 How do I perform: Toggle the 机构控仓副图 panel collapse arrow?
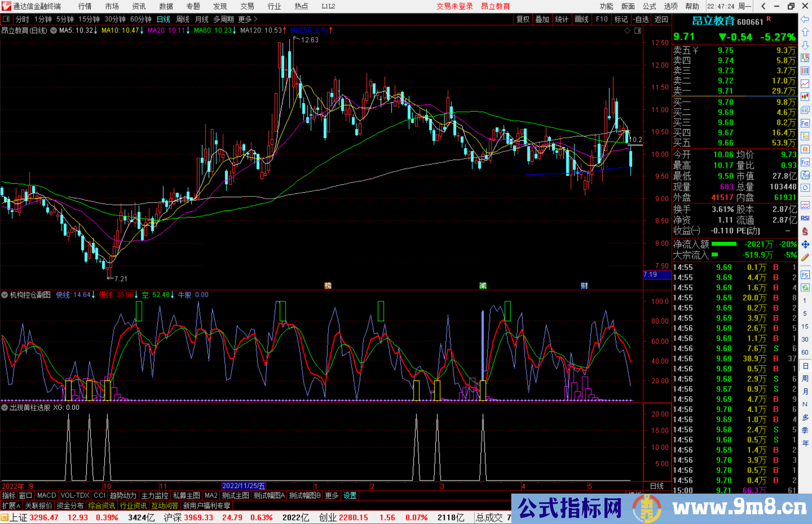click(4, 294)
